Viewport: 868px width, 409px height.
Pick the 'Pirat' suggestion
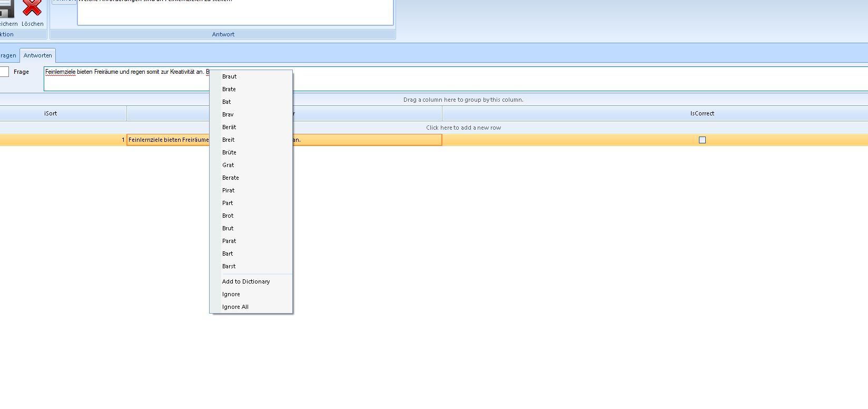pyautogui.click(x=229, y=190)
